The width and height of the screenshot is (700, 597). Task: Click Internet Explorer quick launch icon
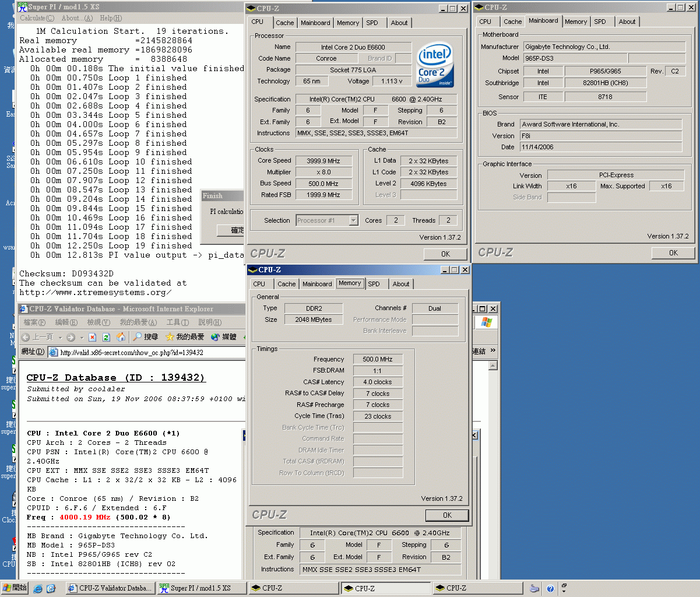coord(38,589)
